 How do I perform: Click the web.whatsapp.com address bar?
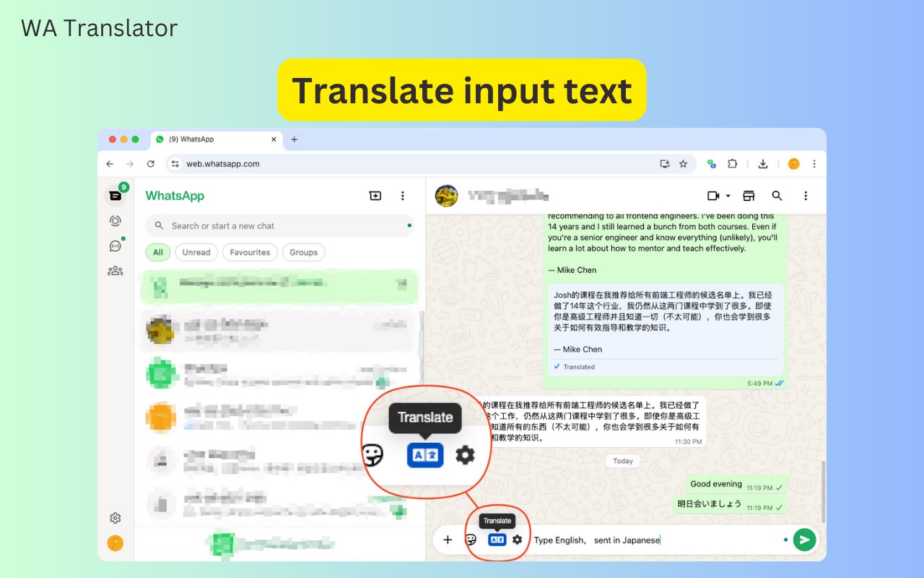pos(430,164)
